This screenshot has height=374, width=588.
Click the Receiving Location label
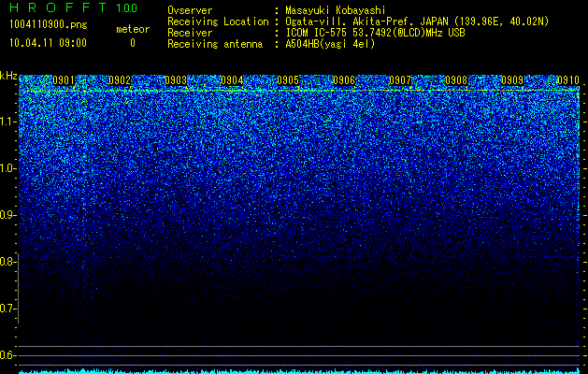coord(218,22)
